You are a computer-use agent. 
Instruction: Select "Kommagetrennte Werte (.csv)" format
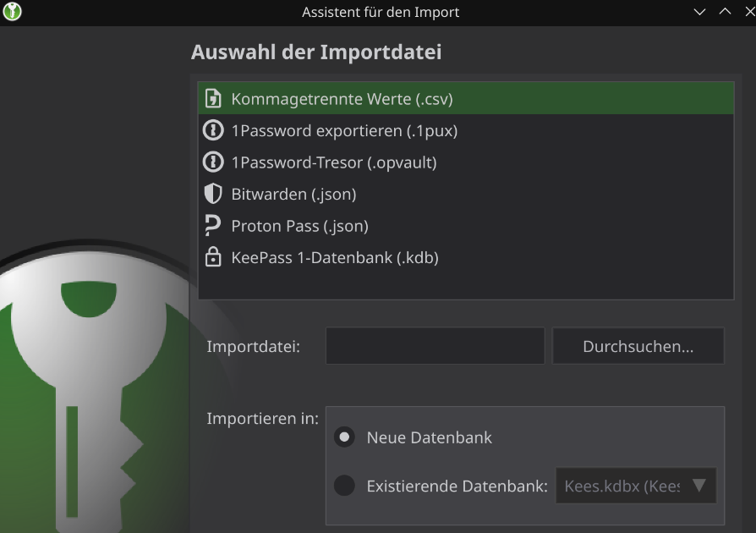pyautogui.click(x=466, y=98)
